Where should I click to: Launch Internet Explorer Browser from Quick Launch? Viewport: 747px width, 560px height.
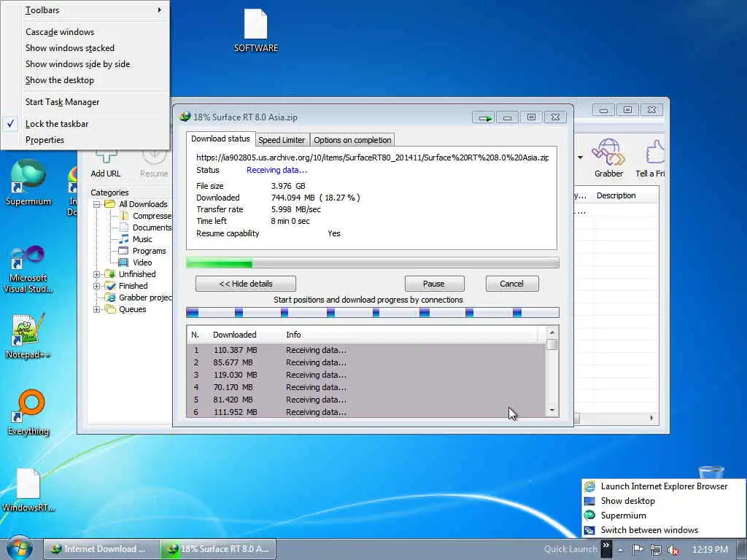tap(664, 486)
